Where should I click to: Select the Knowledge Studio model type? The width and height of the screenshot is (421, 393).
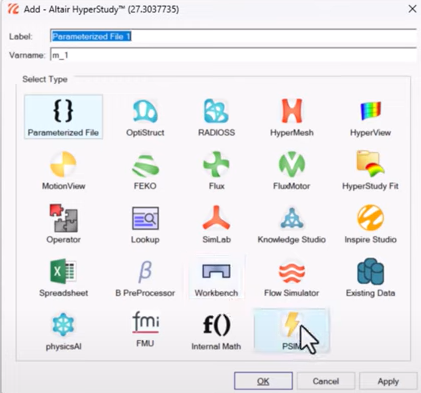pos(292,225)
